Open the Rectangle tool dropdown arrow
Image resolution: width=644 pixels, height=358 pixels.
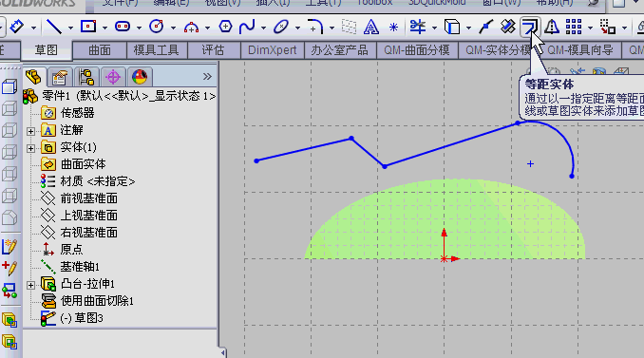(x=104, y=28)
